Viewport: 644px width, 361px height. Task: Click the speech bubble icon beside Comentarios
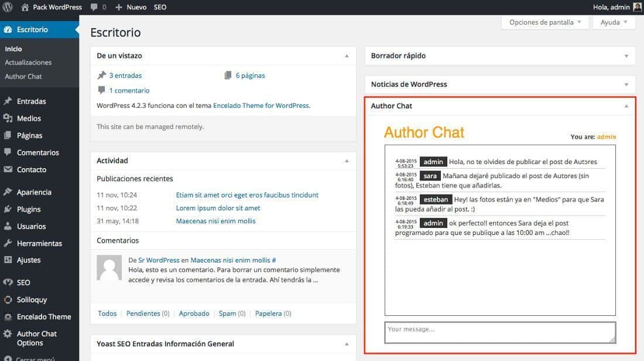coord(8,152)
